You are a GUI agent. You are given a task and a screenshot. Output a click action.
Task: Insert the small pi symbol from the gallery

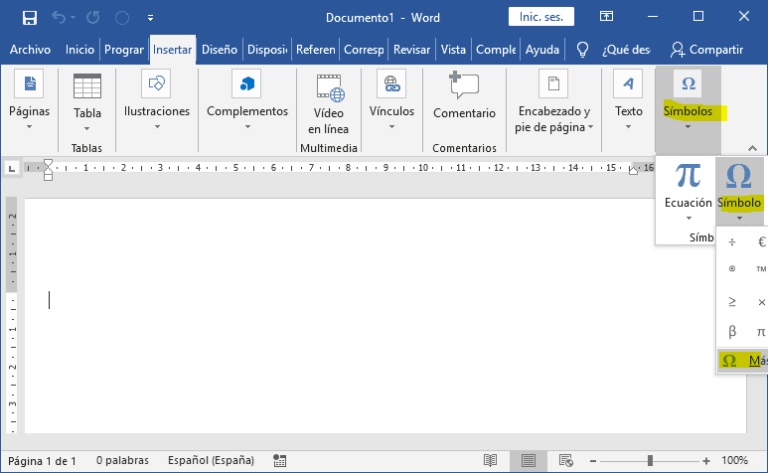coord(761,331)
